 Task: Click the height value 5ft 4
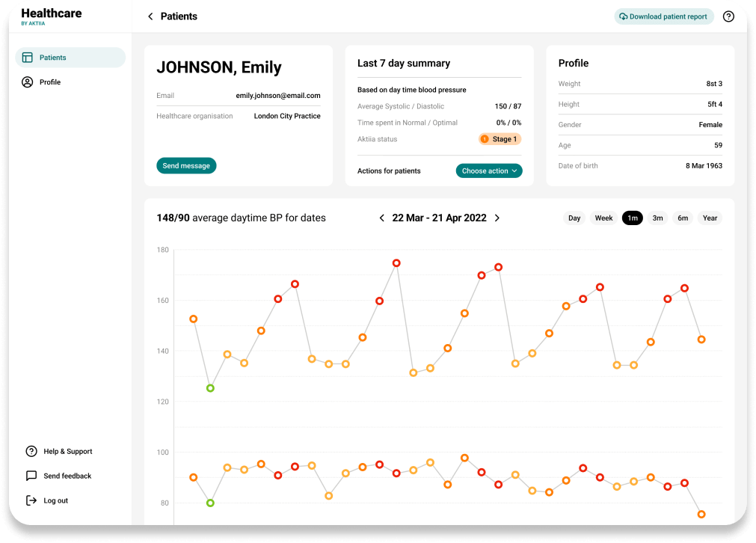pos(715,104)
